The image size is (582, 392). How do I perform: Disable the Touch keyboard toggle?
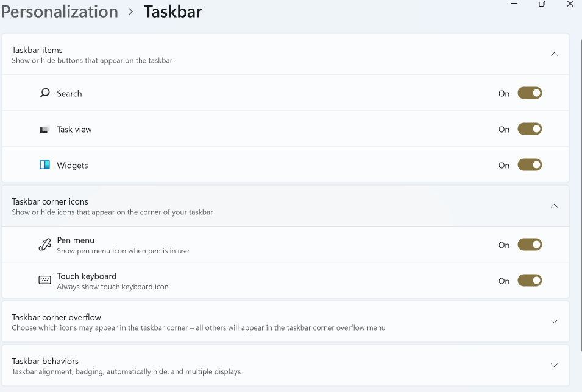tap(530, 280)
